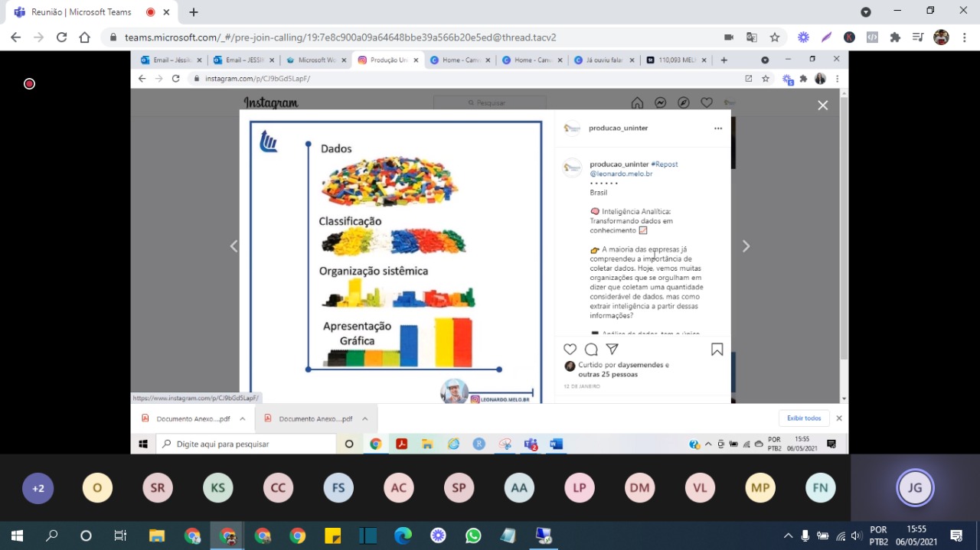980x550 pixels.
Task: Select the JG participant avatar
Action: tap(915, 488)
